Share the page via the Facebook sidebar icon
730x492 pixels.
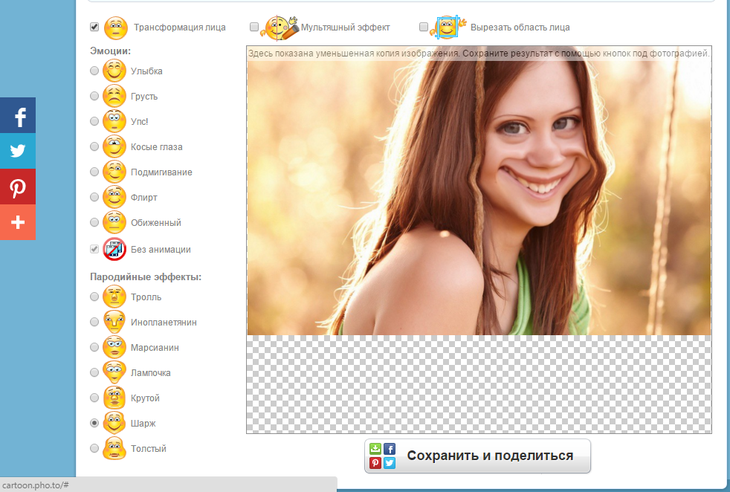coord(18,115)
